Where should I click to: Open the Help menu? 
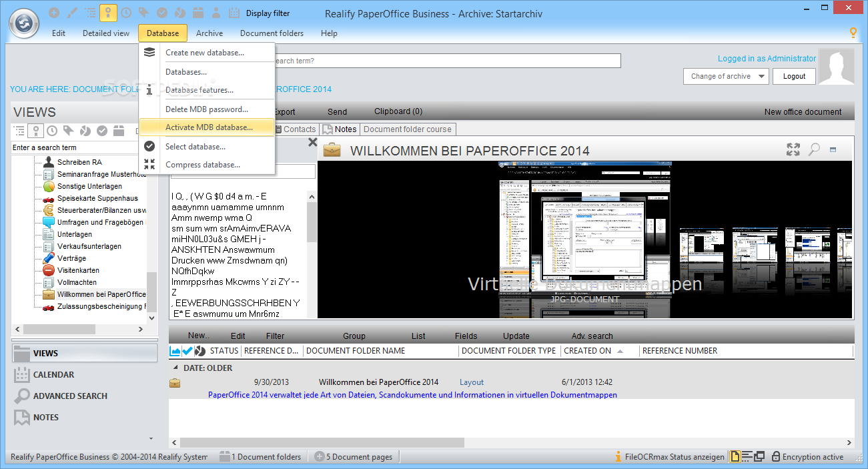point(329,33)
